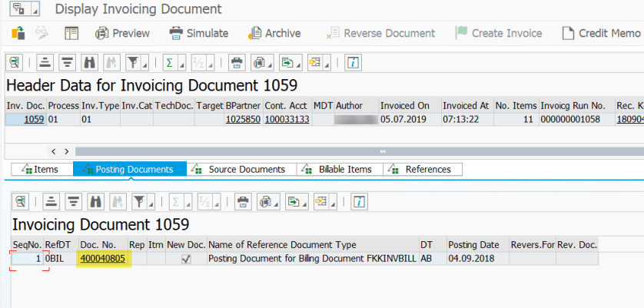
Task: Click Print icon in Posting Documents list toolbar
Action: [243, 201]
